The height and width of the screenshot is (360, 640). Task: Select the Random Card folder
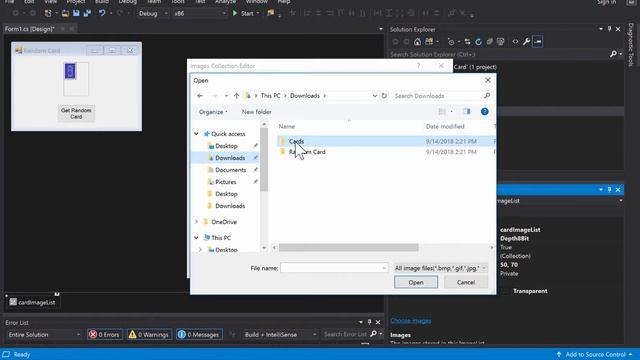pos(307,152)
